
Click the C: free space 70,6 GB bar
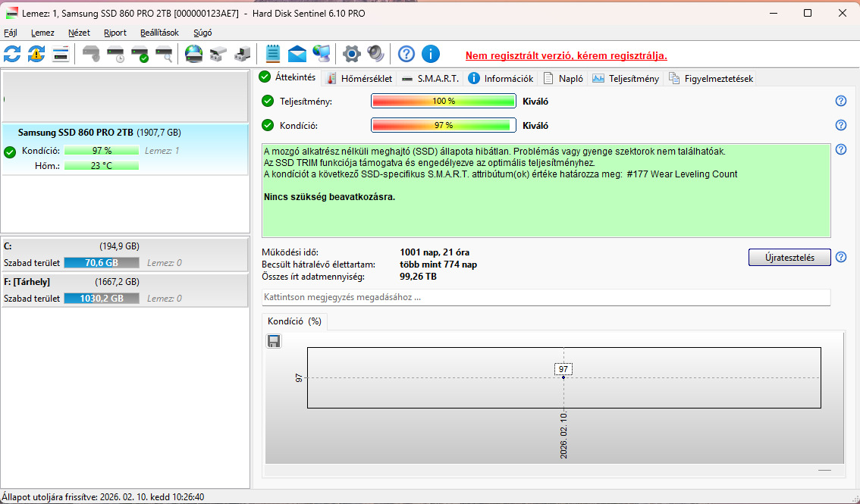[102, 263]
